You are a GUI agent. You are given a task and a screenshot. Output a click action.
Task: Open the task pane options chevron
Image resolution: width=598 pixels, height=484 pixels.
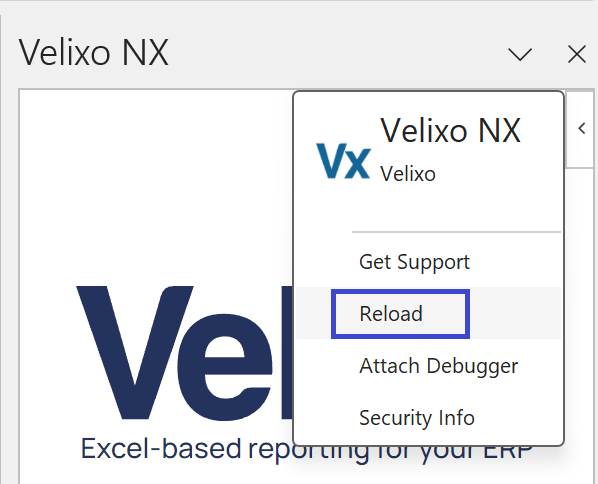[x=520, y=54]
